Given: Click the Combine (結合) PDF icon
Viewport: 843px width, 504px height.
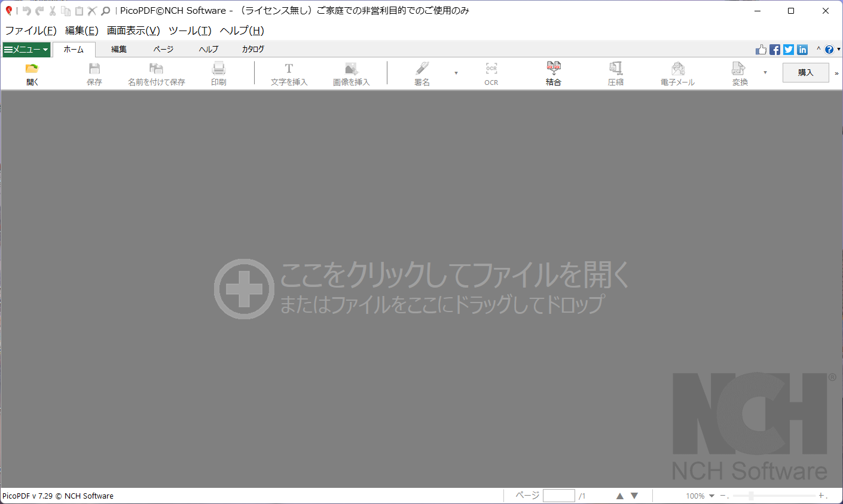Looking at the screenshot, I should [x=554, y=68].
